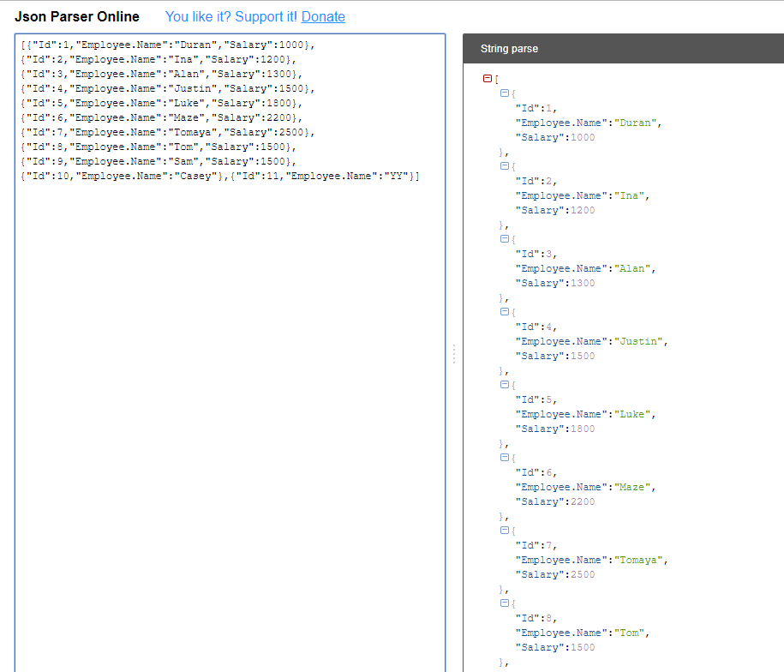Collapse the root JSON array node
The image size is (784, 672).
point(486,78)
